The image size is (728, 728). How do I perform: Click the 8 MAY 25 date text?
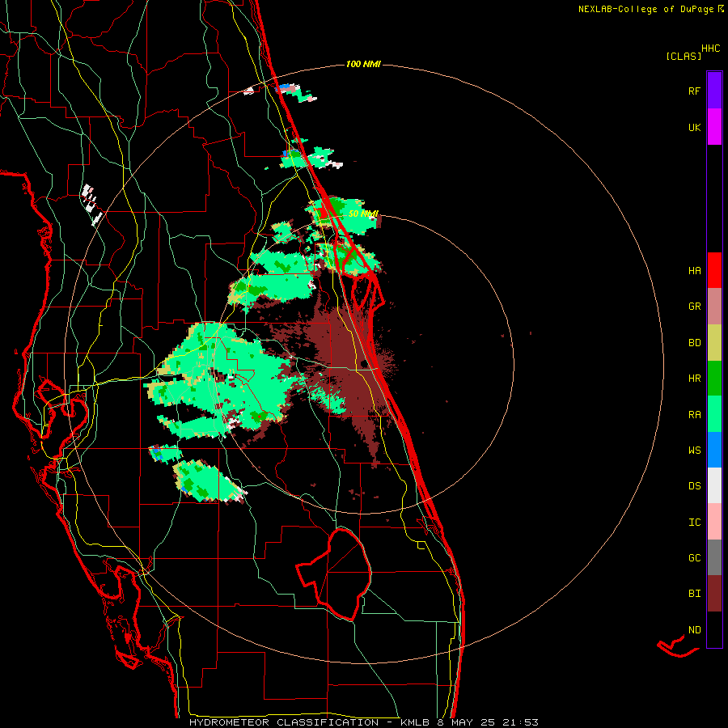point(466,722)
